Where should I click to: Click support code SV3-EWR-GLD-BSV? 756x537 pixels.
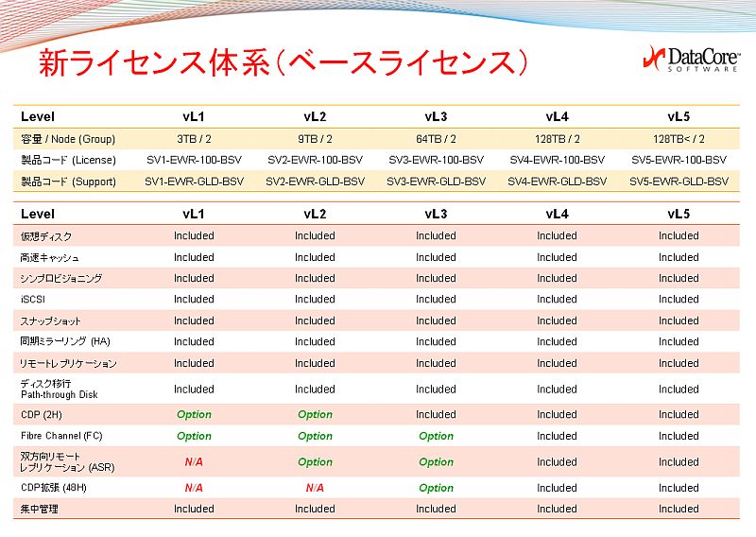coord(436,182)
